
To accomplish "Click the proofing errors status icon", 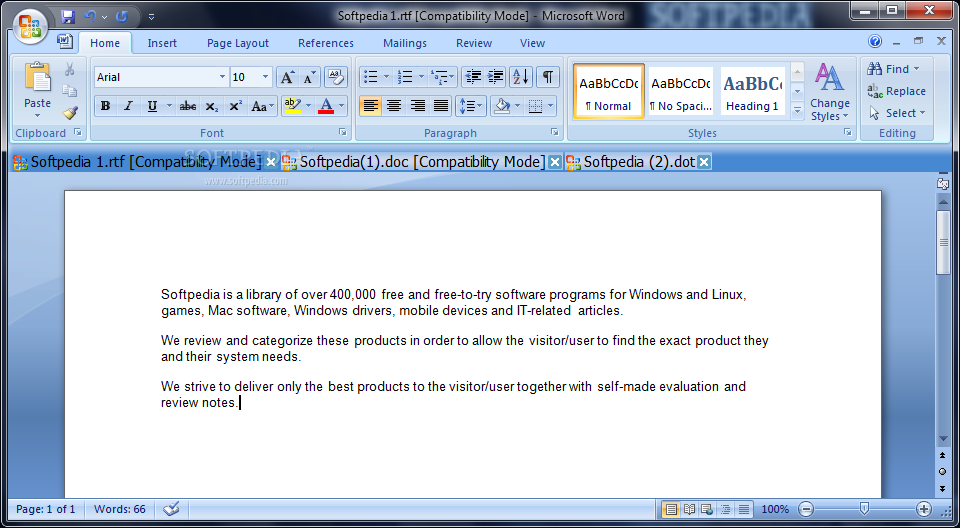I will [171, 508].
